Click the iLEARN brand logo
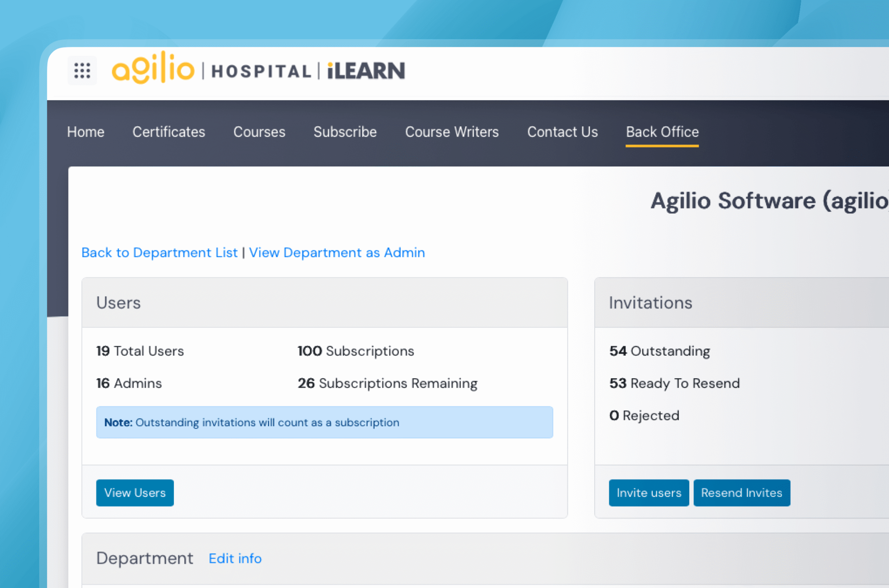The width and height of the screenshot is (889, 588). click(366, 71)
